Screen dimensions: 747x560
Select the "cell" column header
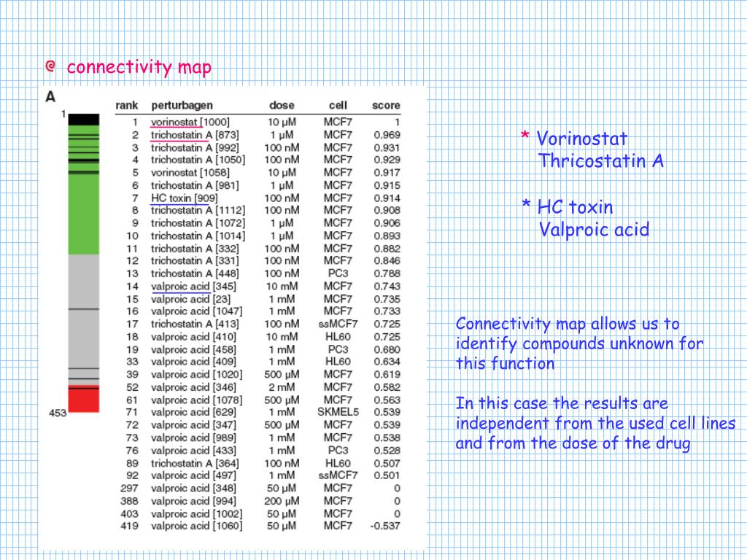click(x=338, y=105)
